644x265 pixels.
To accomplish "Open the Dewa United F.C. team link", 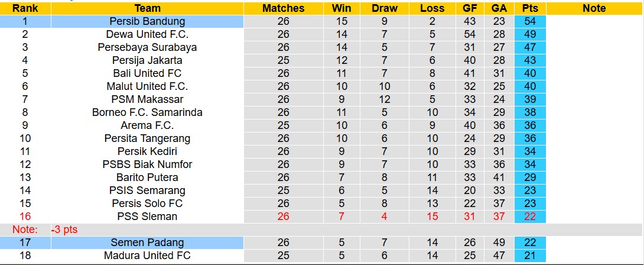I will click(x=147, y=34).
